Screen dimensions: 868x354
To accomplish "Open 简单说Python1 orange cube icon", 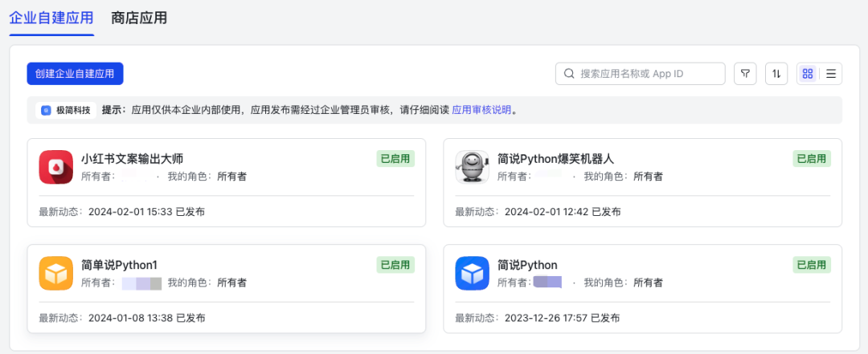I will tap(56, 273).
